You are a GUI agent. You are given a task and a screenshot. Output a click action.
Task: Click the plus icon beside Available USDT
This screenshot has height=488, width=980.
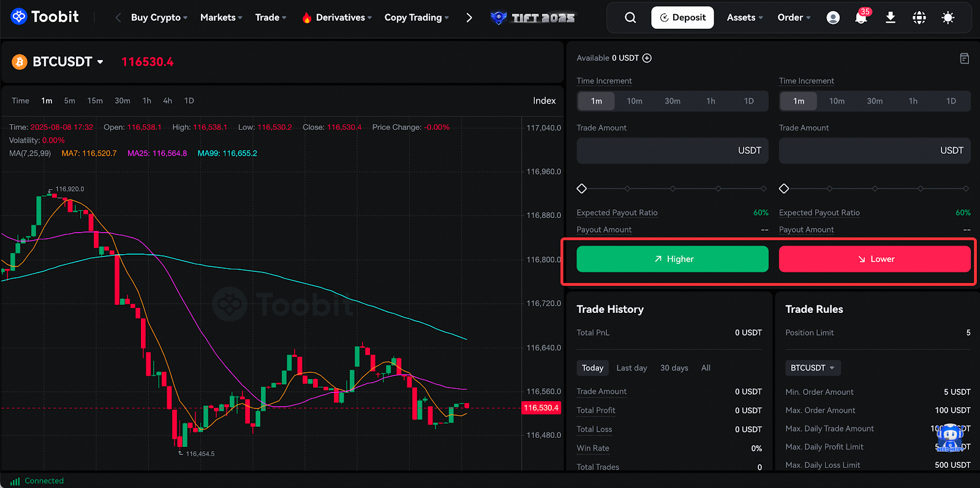pyautogui.click(x=647, y=58)
